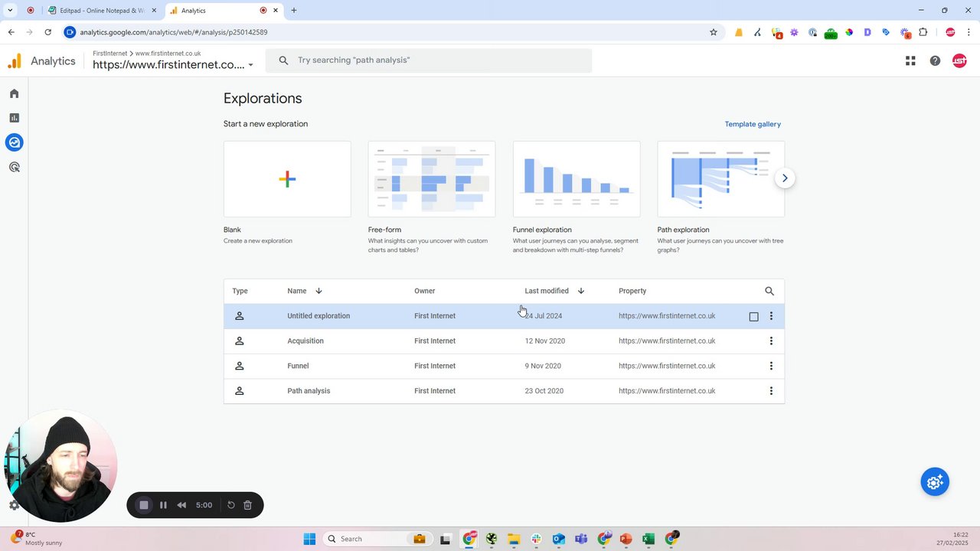Open Advertising icon in left sidebar
The width and height of the screenshot is (980, 551).
[14, 167]
